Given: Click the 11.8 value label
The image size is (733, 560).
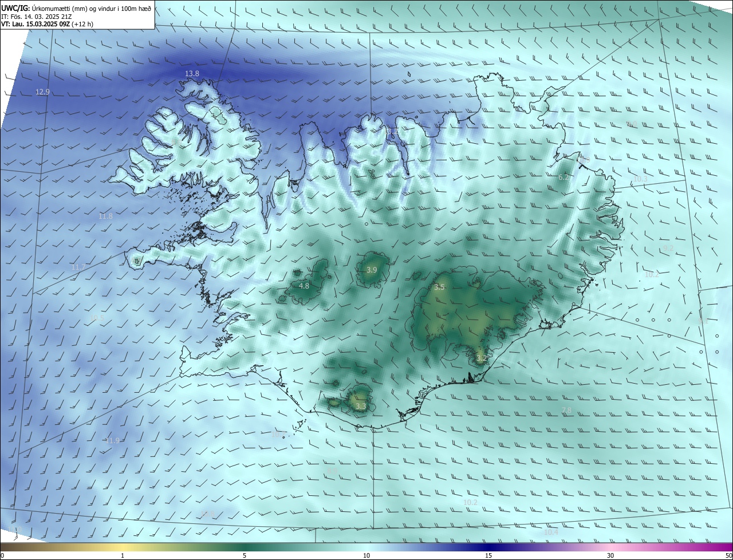Looking at the screenshot, I should pyautogui.click(x=105, y=216).
